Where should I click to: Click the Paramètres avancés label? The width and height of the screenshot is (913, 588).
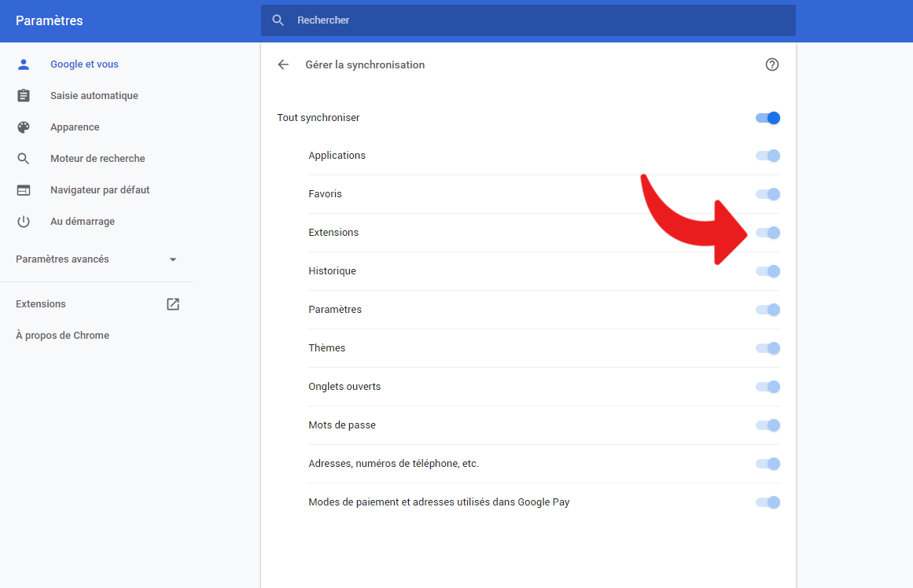tap(62, 259)
